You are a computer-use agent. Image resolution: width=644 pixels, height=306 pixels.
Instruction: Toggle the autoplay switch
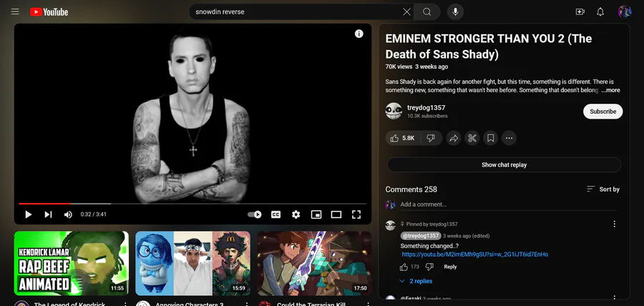point(255,214)
